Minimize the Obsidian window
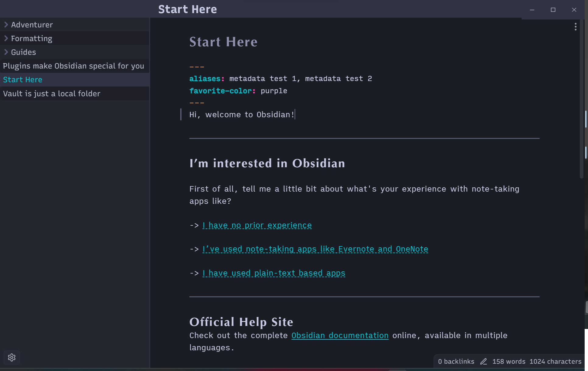This screenshot has height=371, width=588. pos(532,10)
